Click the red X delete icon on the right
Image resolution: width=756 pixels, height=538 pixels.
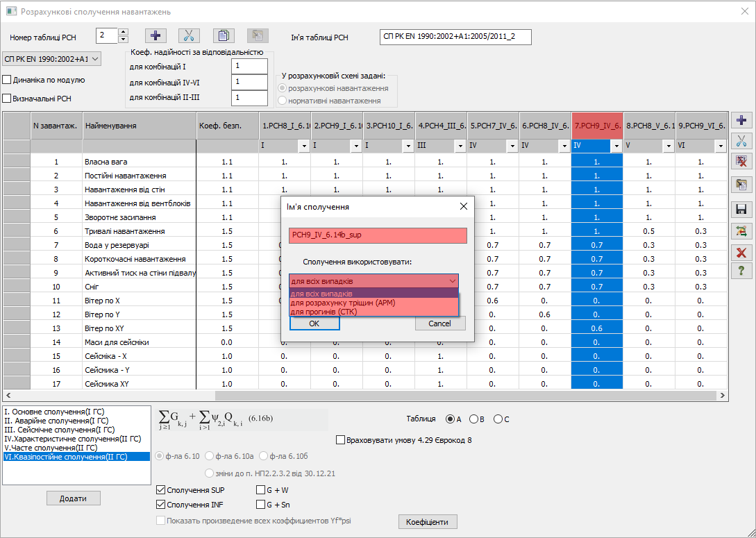point(742,252)
